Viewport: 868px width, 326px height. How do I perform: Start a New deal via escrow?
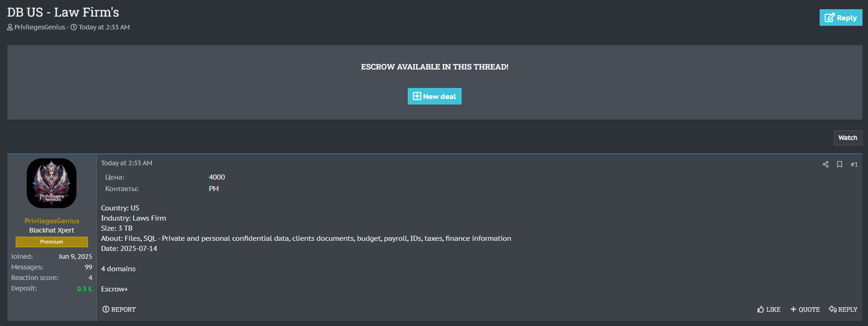point(434,96)
